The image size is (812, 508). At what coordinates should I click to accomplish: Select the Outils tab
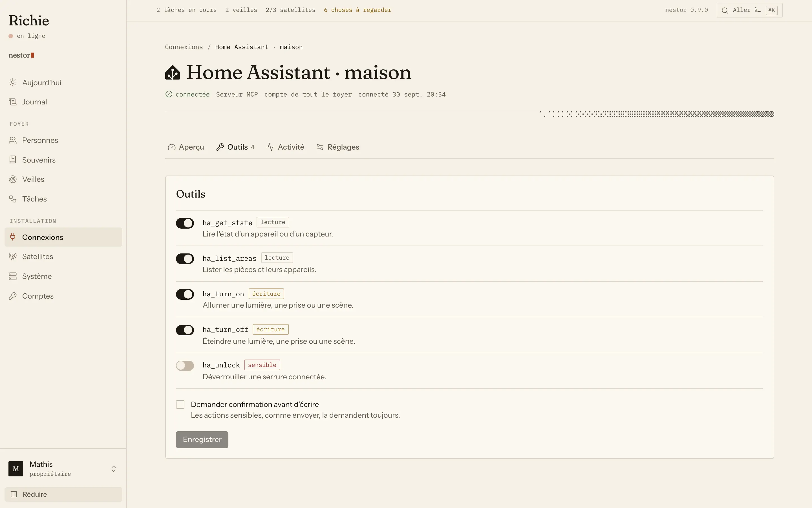click(x=235, y=147)
